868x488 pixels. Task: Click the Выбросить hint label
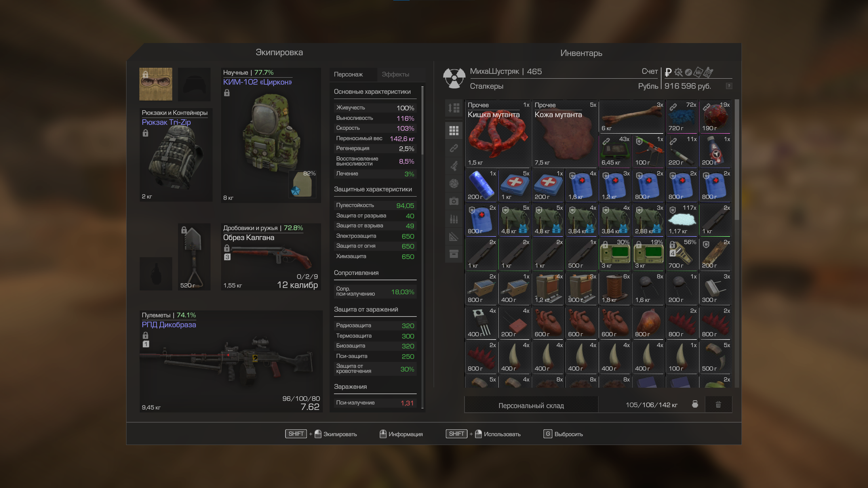(x=569, y=434)
